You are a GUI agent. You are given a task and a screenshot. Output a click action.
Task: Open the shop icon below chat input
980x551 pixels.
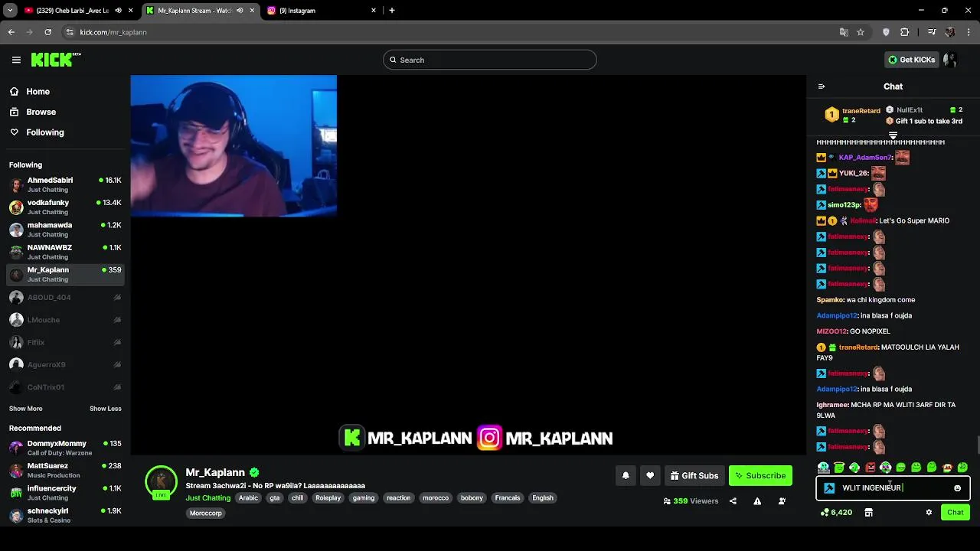(868, 513)
